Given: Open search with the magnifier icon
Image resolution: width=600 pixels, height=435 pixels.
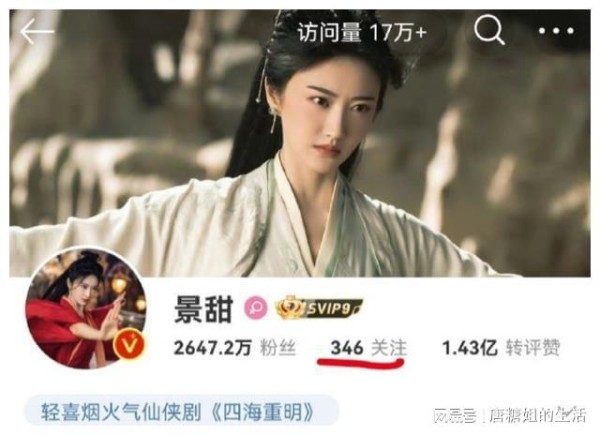Looking at the screenshot, I should (x=489, y=31).
